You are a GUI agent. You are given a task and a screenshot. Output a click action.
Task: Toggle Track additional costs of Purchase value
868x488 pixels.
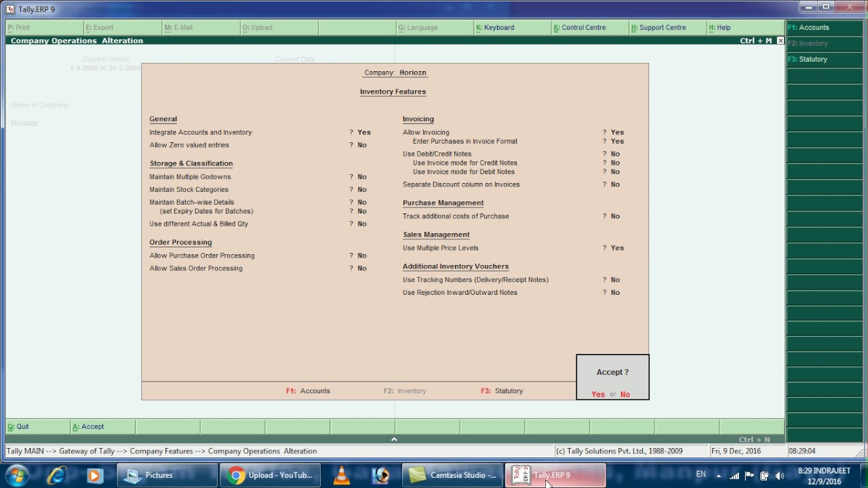pyautogui.click(x=615, y=216)
